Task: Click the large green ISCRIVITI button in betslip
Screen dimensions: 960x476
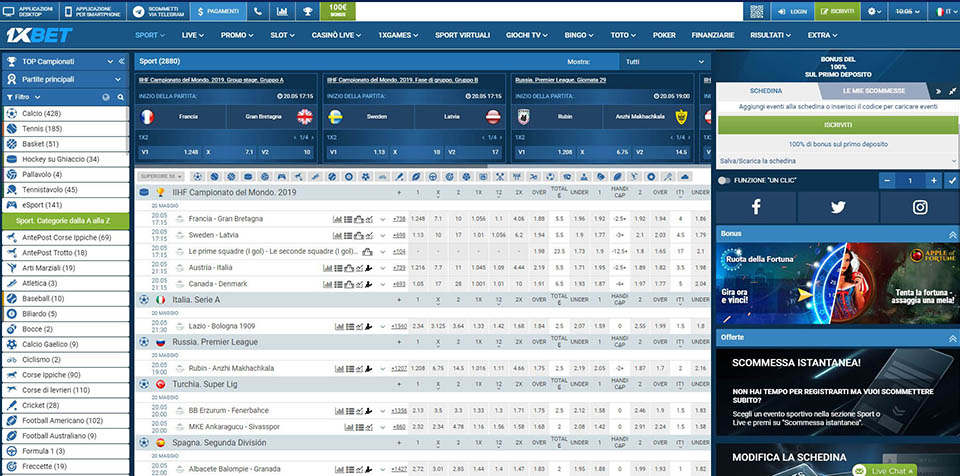Action: pyautogui.click(x=838, y=125)
